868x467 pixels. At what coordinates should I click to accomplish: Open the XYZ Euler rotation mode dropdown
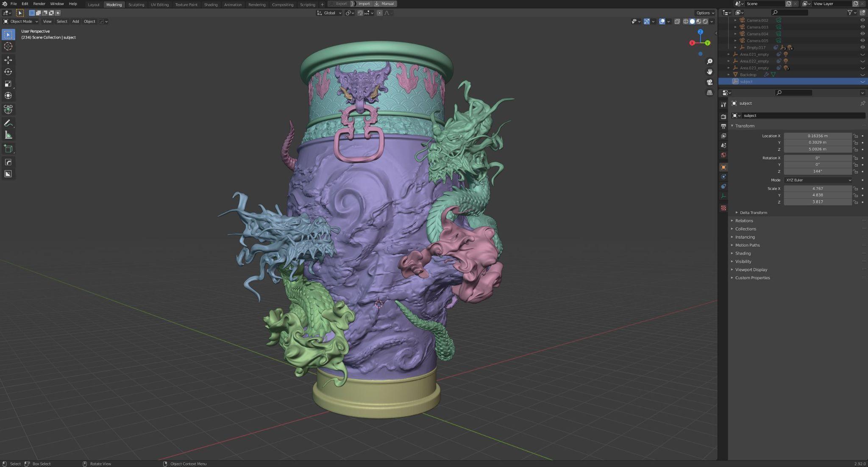[818, 180]
